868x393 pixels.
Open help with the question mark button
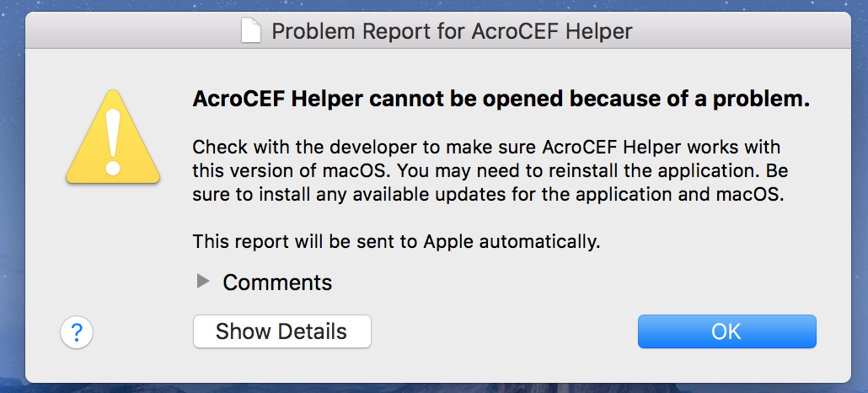(x=76, y=333)
